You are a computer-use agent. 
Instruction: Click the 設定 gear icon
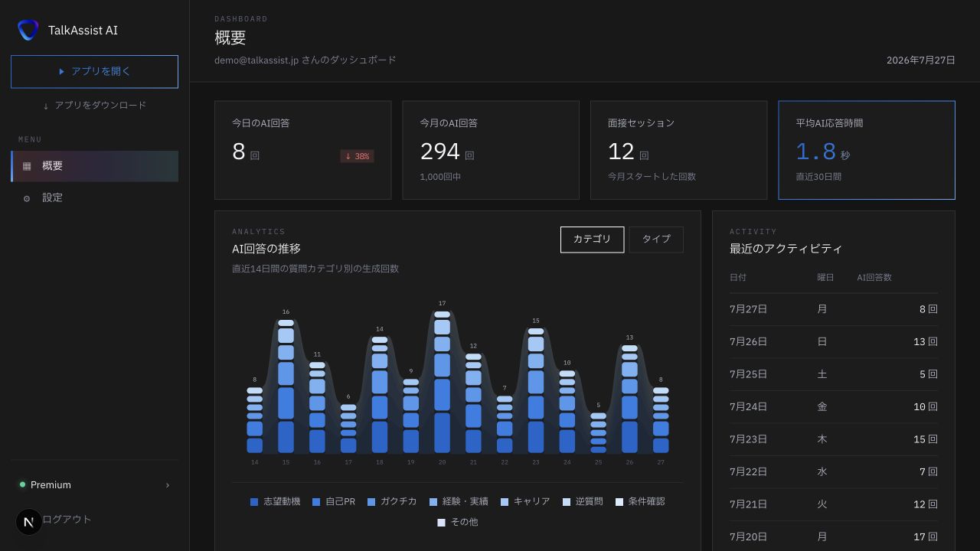coord(27,198)
